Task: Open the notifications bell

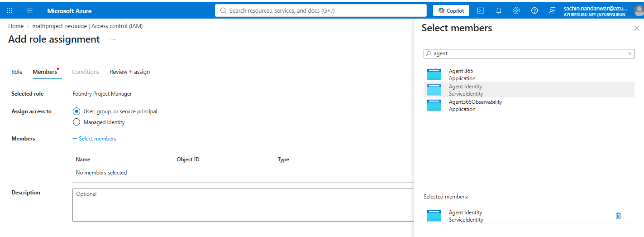Action: tap(499, 10)
